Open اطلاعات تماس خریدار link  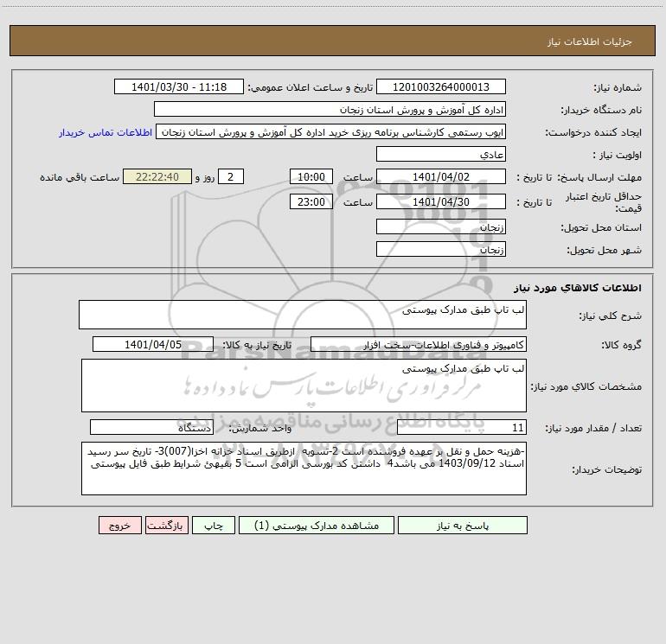coord(106,132)
